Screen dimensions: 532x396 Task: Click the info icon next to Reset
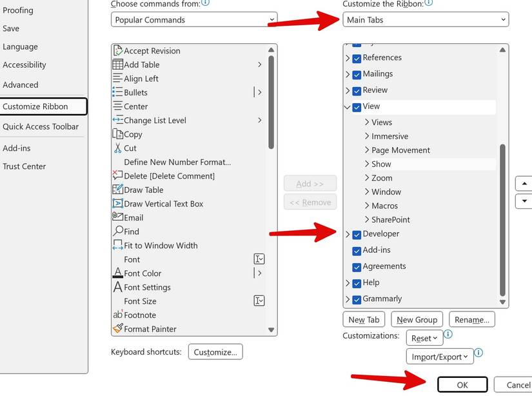tap(448, 334)
